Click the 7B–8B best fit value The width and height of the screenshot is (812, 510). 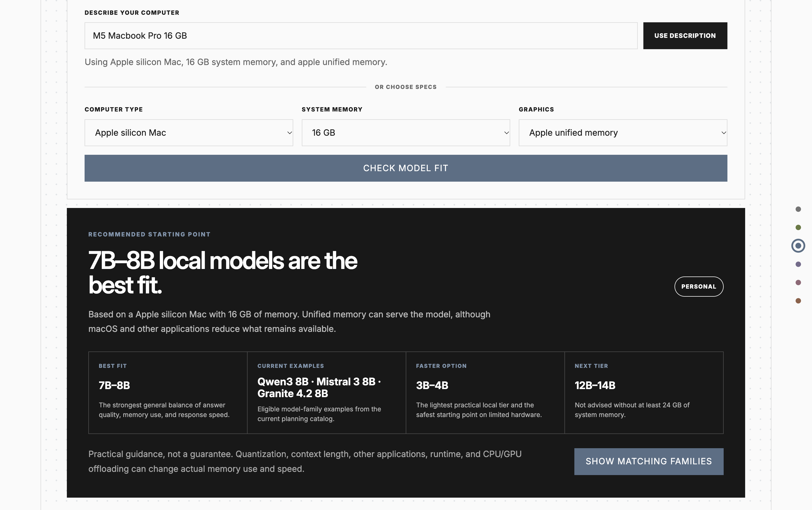click(114, 385)
